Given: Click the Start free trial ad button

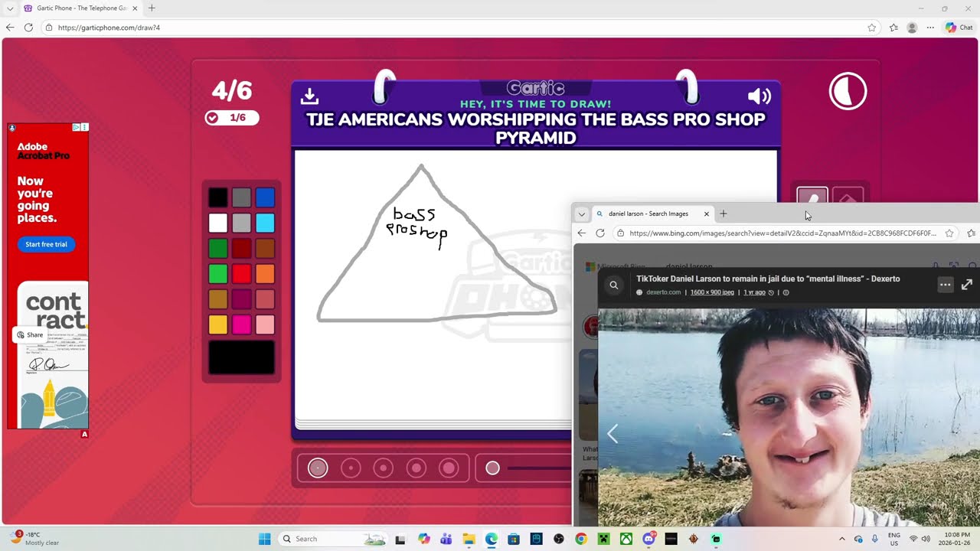Looking at the screenshot, I should [x=46, y=244].
